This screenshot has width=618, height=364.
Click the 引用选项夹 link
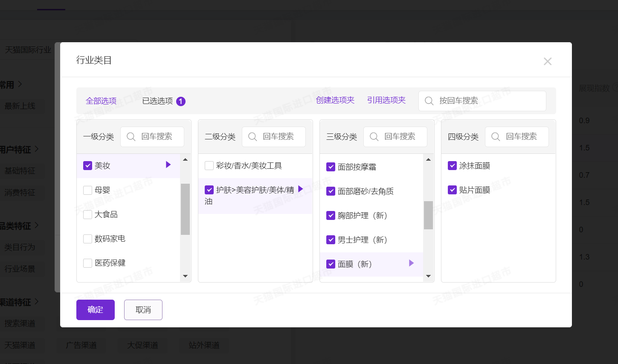[x=386, y=100]
